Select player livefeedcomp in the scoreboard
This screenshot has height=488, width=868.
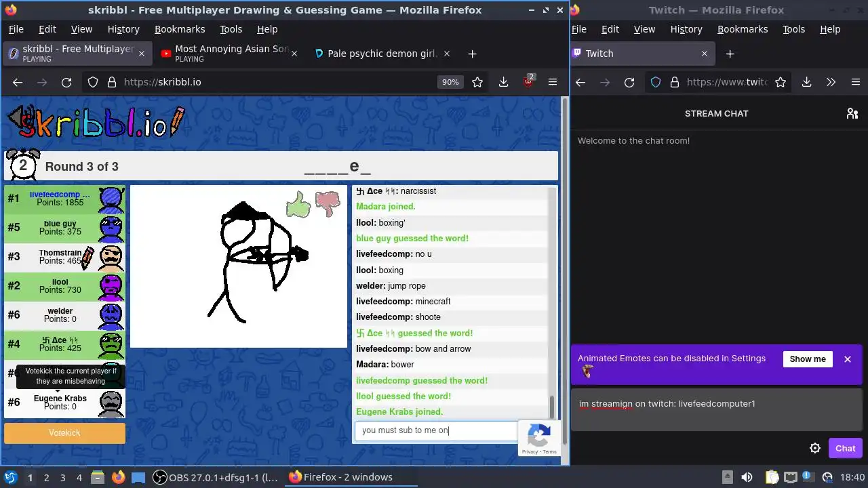pyautogui.click(x=64, y=199)
